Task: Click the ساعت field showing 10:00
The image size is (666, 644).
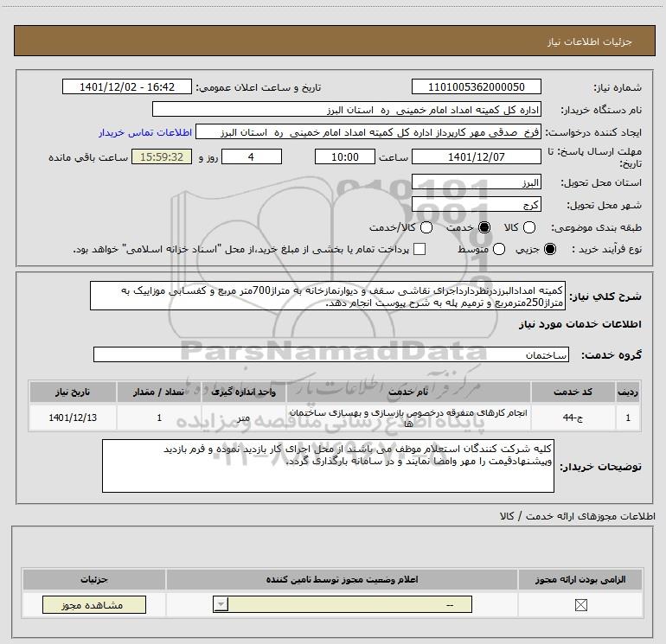Action: tap(345, 156)
